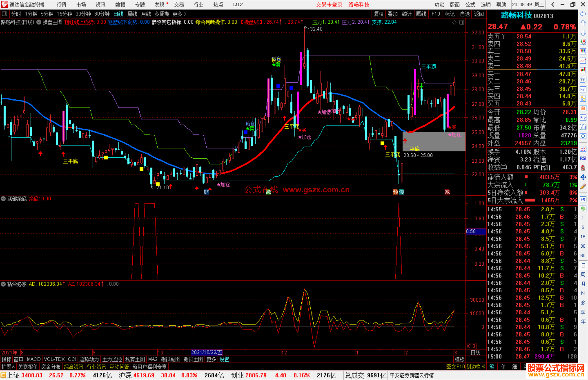Open the 资金分布 tab at bottom
Viewport: 588px width, 380px height.
click(x=51, y=367)
